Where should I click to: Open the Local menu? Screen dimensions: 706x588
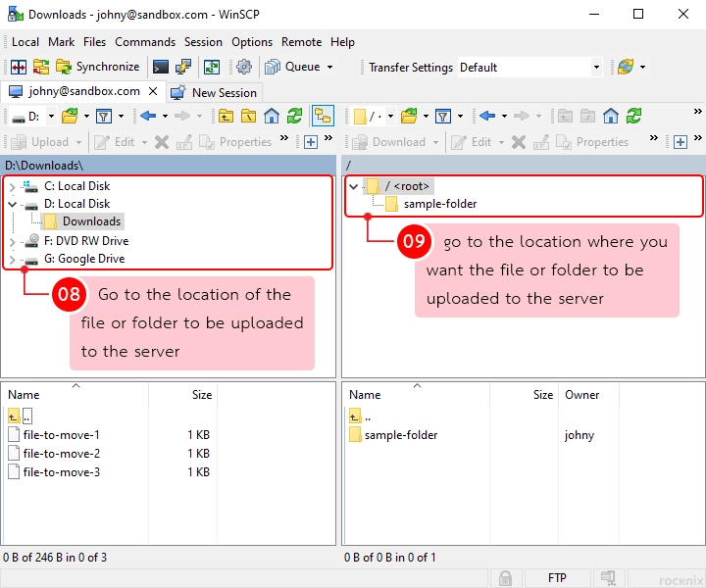(25, 42)
